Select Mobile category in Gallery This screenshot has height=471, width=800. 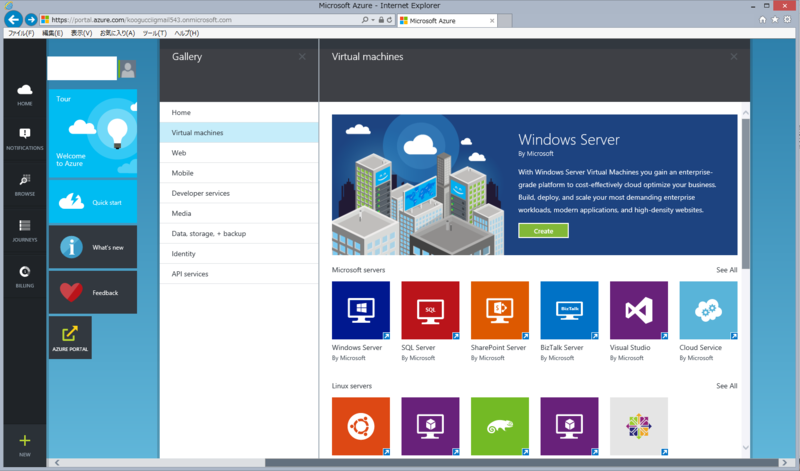tap(239, 173)
